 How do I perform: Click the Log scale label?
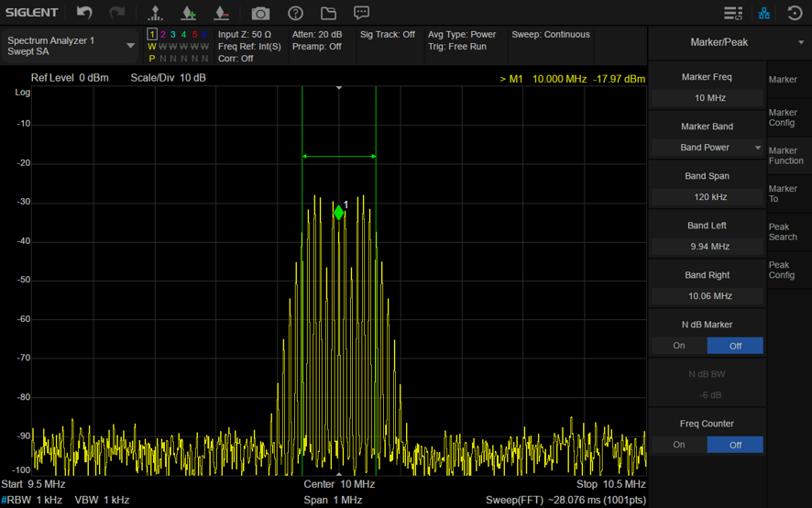pyautogui.click(x=22, y=93)
